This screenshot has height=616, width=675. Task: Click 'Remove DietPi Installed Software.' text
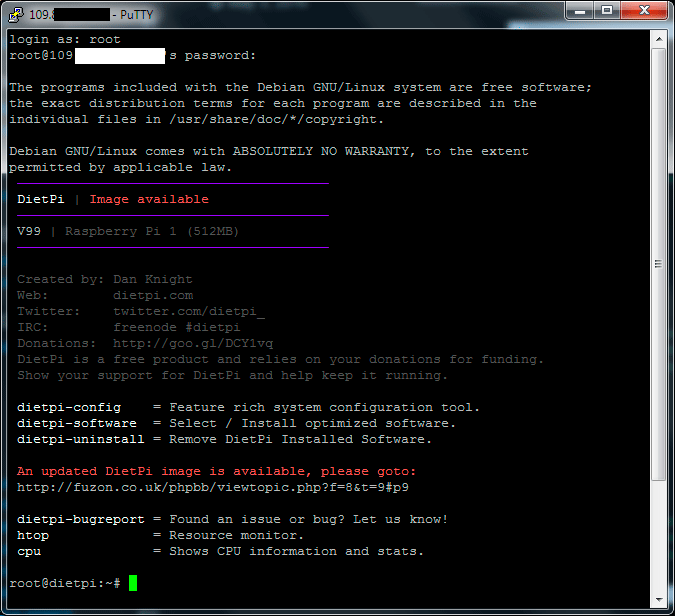[x=300, y=439]
